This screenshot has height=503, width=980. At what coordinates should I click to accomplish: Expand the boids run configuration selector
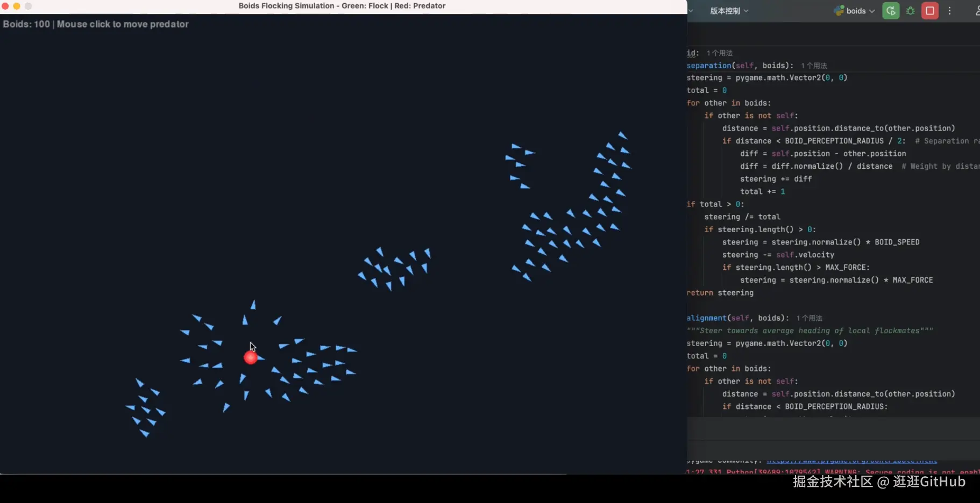(x=855, y=11)
